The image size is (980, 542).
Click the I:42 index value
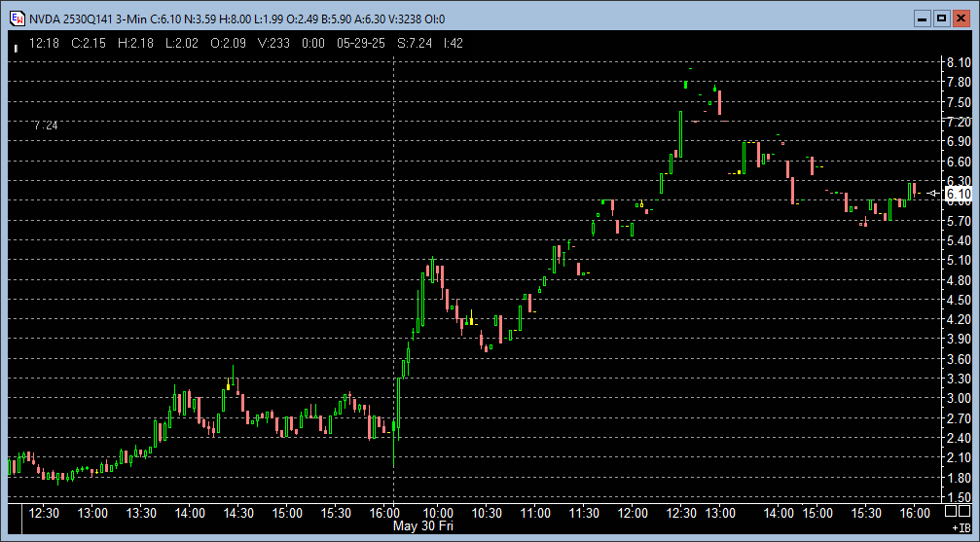(x=454, y=43)
